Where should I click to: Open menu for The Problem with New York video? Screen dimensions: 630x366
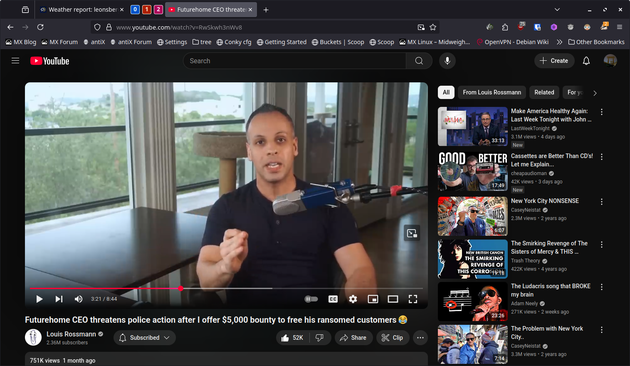[601, 329]
